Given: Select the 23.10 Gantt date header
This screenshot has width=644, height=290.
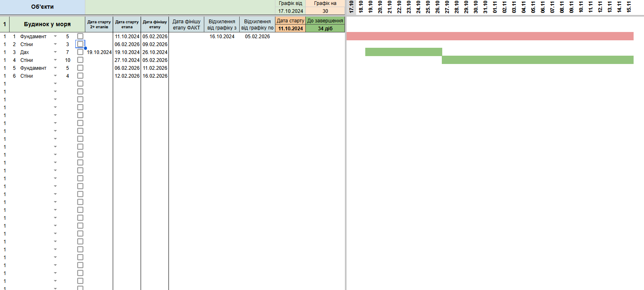Looking at the screenshot, I should coord(409,7).
